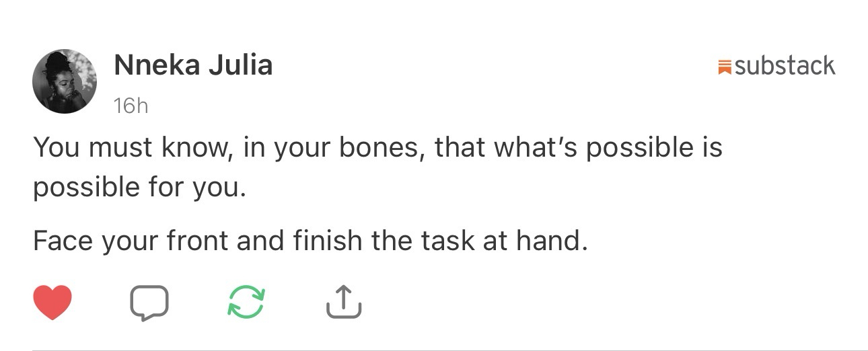Click the sentence "Face your front and finish"
The width and height of the screenshot is (868, 351).
(310, 240)
